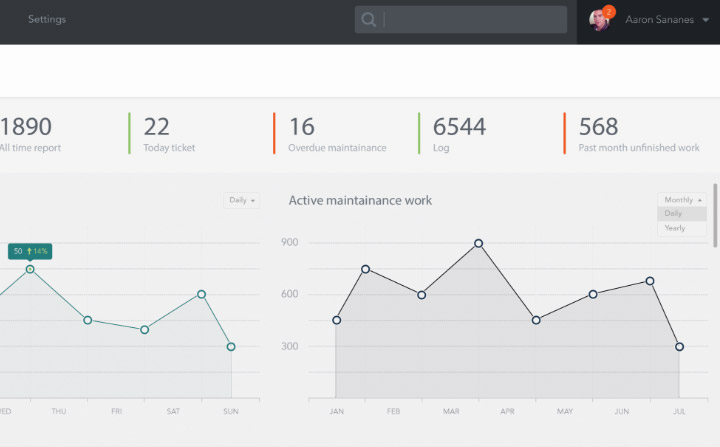Click Aaron Sananes profile avatar

[x=599, y=20]
